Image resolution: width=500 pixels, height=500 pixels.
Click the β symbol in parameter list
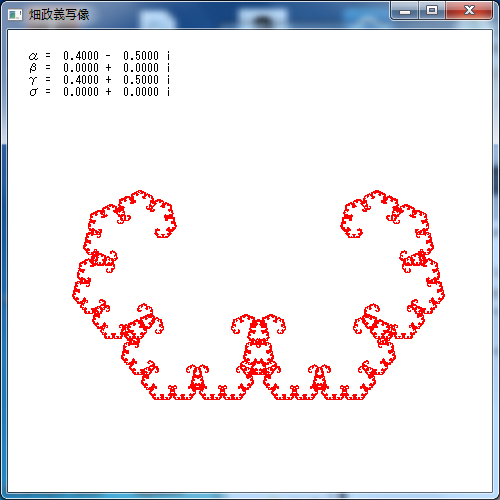(x=33, y=68)
